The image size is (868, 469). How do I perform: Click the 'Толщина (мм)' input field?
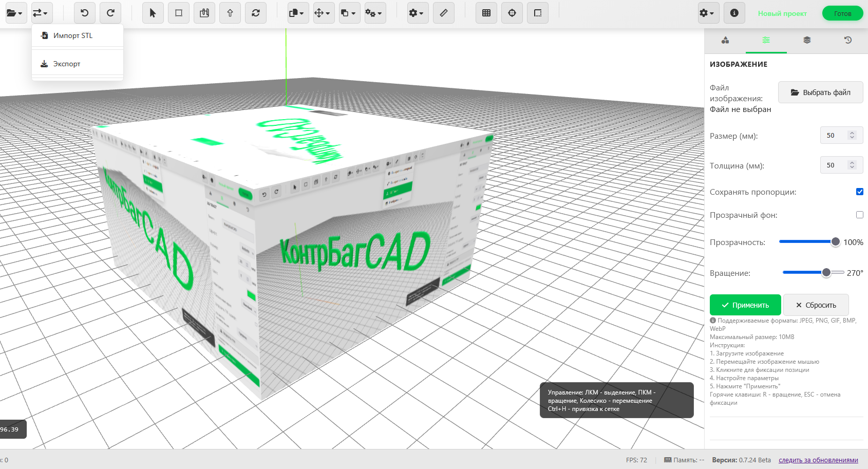(x=836, y=165)
